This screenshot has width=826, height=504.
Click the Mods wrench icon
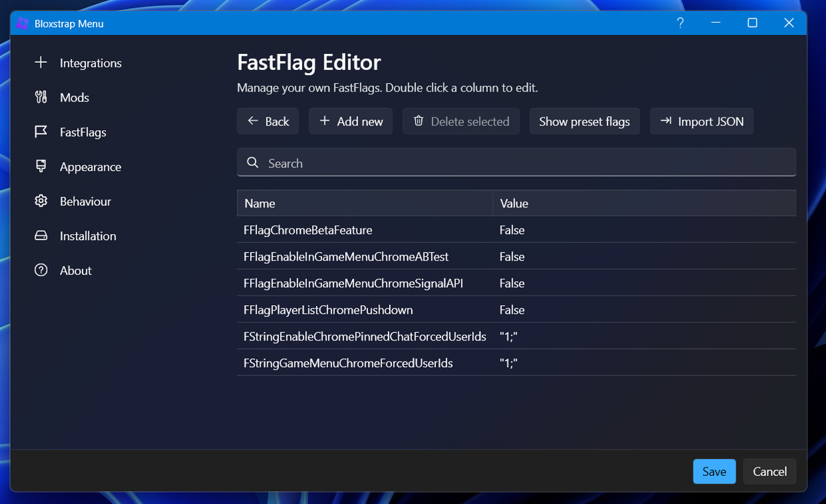click(x=41, y=98)
